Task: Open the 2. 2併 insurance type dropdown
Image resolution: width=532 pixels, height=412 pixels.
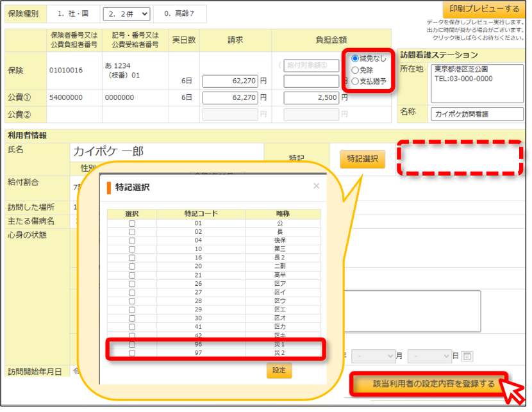Action: (x=126, y=14)
